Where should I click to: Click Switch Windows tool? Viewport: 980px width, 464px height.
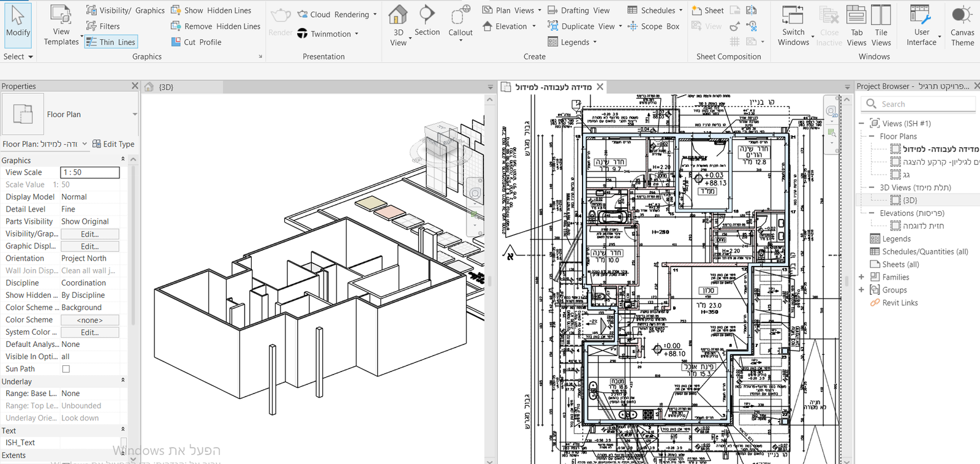pos(793,26)
